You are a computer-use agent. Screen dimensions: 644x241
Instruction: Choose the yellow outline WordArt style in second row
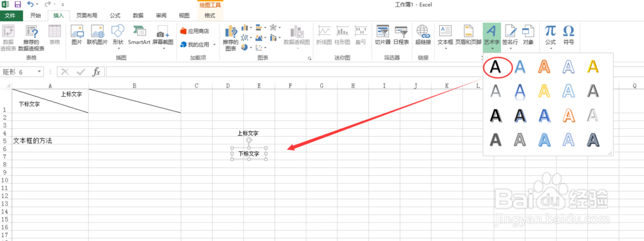(545, 92)
